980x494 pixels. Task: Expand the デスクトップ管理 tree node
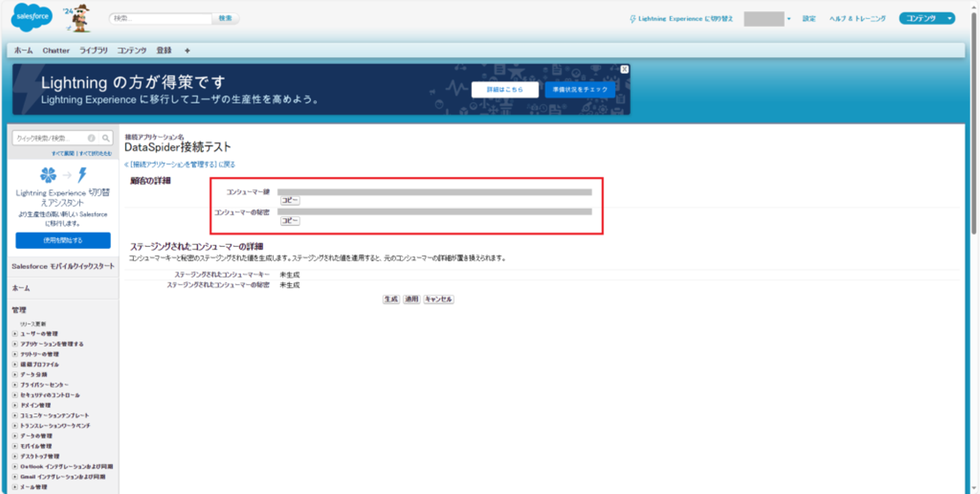pos(15,457)
